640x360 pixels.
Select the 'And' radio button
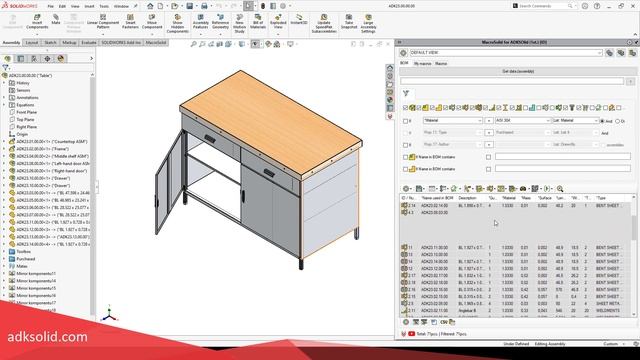(602, 121)
